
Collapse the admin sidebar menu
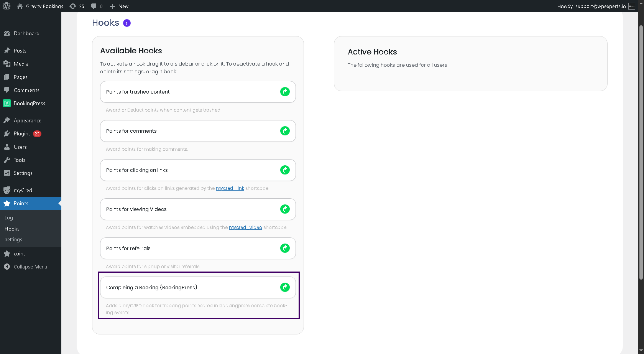30,267
